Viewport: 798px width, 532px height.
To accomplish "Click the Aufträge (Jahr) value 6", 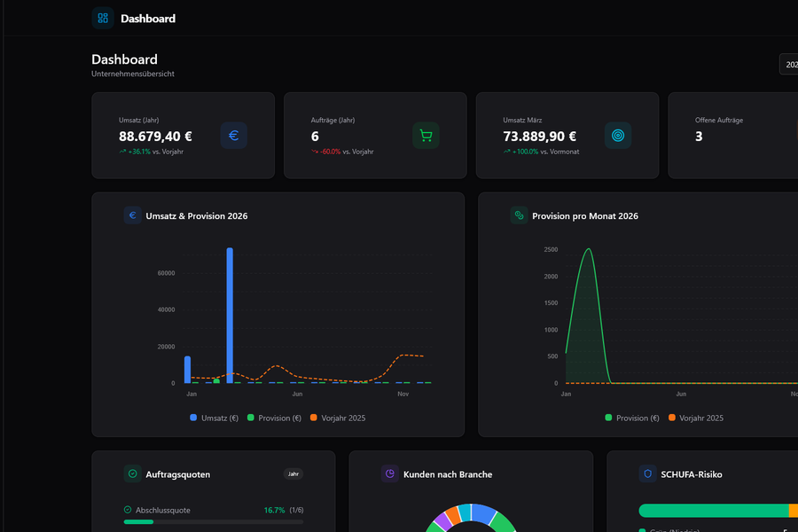I will click(x=315, y=137).
